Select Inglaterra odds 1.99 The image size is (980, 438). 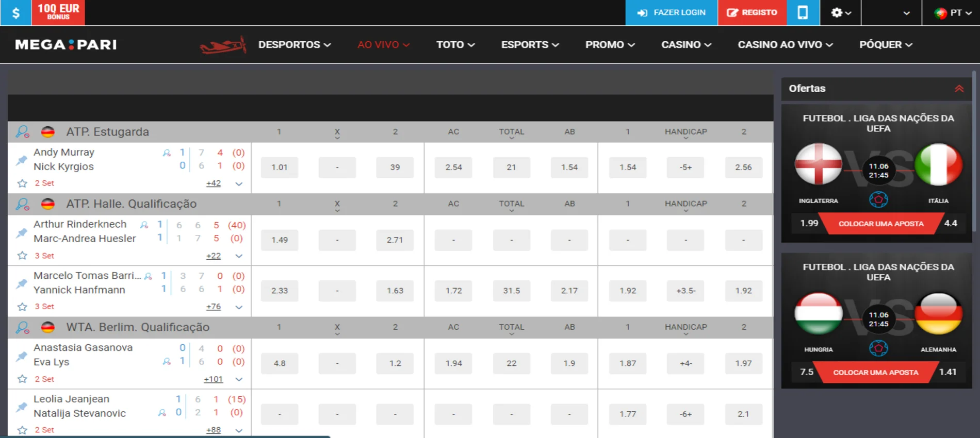809,224
